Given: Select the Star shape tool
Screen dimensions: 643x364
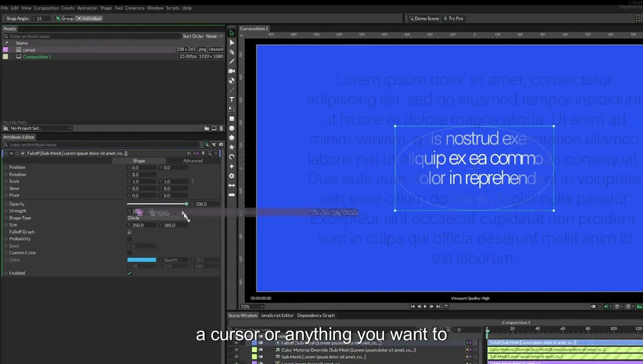Looking at the screenshot, I should (x=231, y=147).
